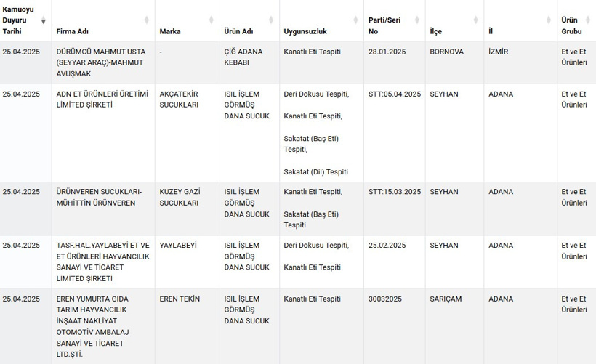596x364 pixels.
Task: Sort by Parti/Seri No arrow icon
Action: pyautogui.click(x=417, y=20)
